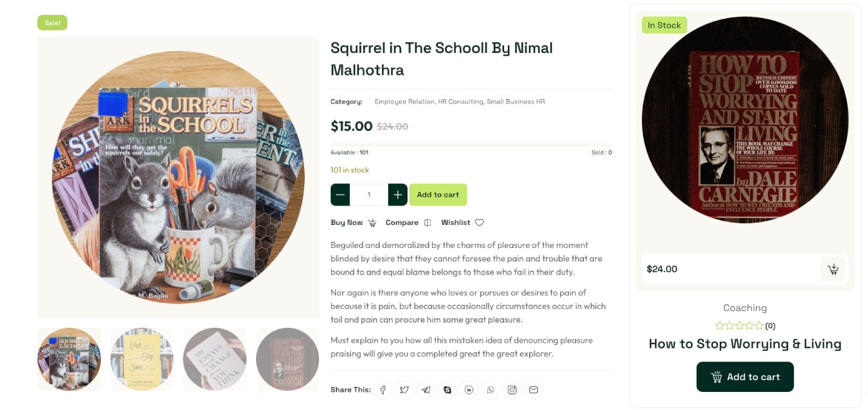Share via the Telegram icon

[x=426, y=390]
